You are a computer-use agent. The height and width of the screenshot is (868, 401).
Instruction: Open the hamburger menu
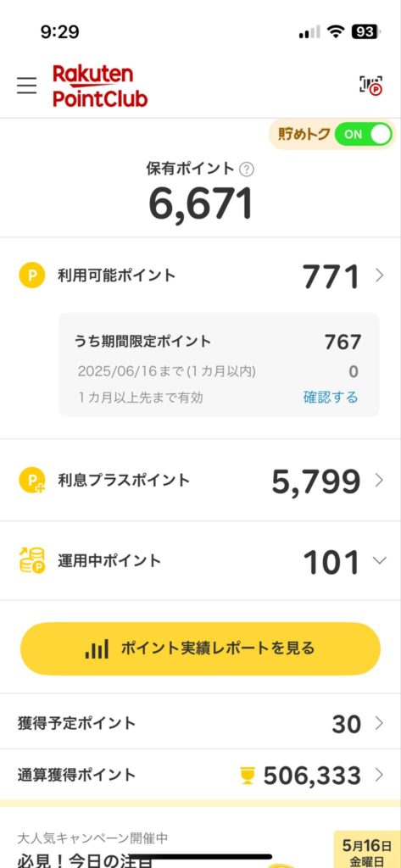point(26,86)
